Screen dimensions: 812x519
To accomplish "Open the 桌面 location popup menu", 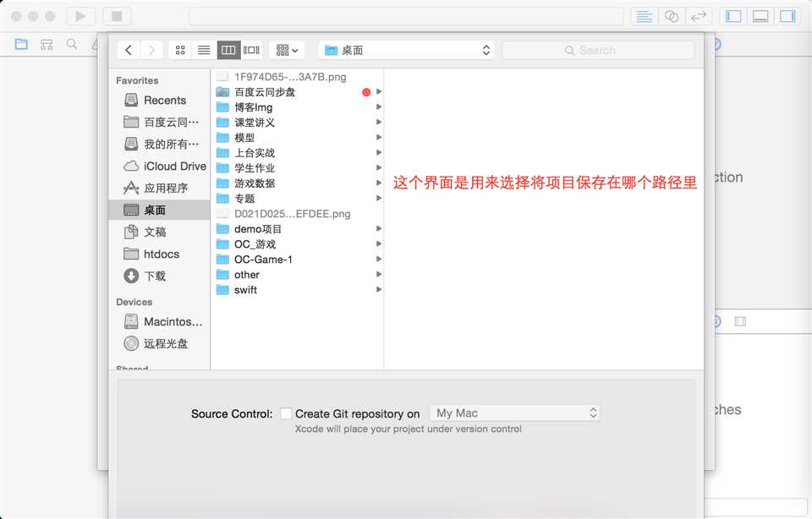I will click(407, 50).
